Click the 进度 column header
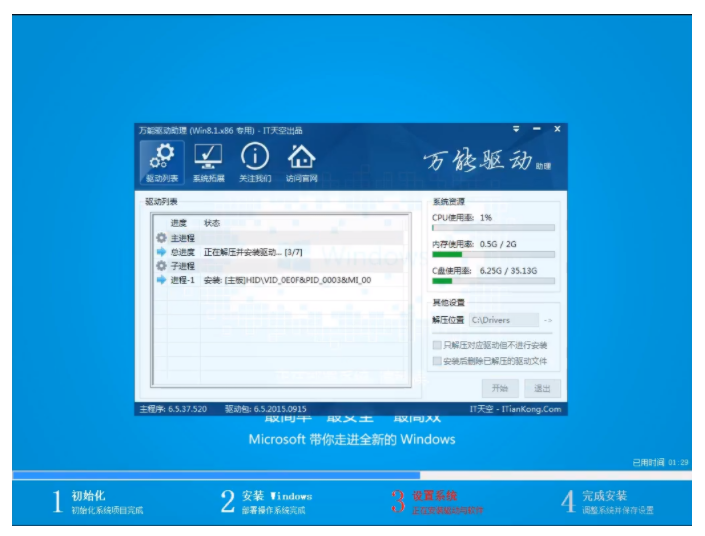 (178, 223)
